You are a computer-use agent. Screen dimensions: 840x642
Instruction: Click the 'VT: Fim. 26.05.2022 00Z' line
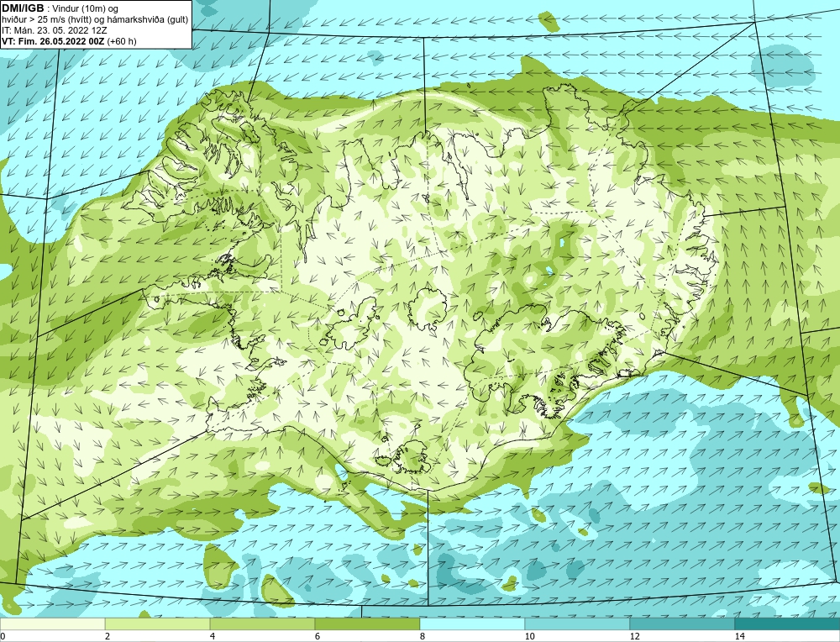69,41
